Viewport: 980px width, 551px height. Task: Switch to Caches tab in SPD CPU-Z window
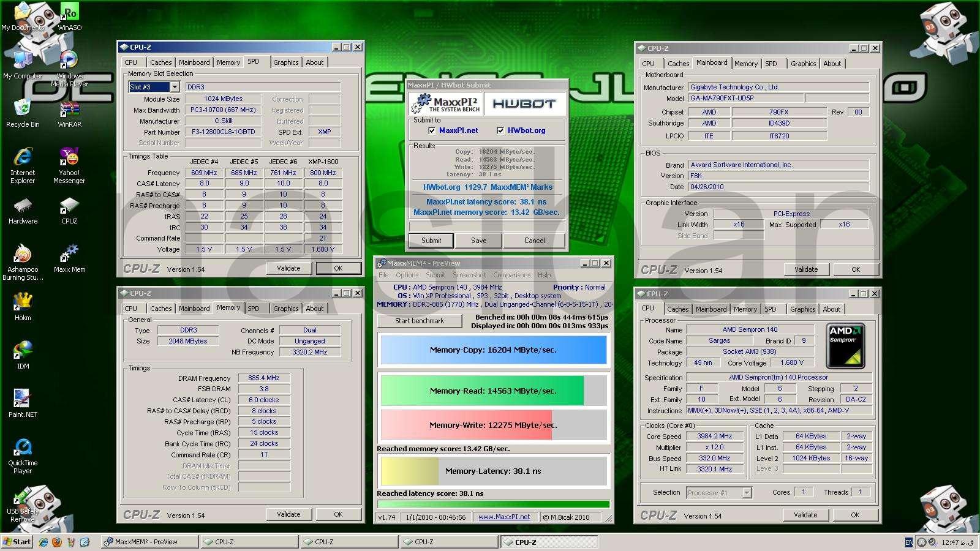[160, 62]
